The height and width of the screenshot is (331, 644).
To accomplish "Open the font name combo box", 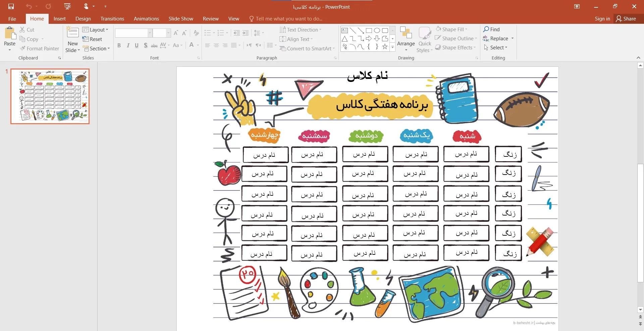I will (x=133, y=33).
